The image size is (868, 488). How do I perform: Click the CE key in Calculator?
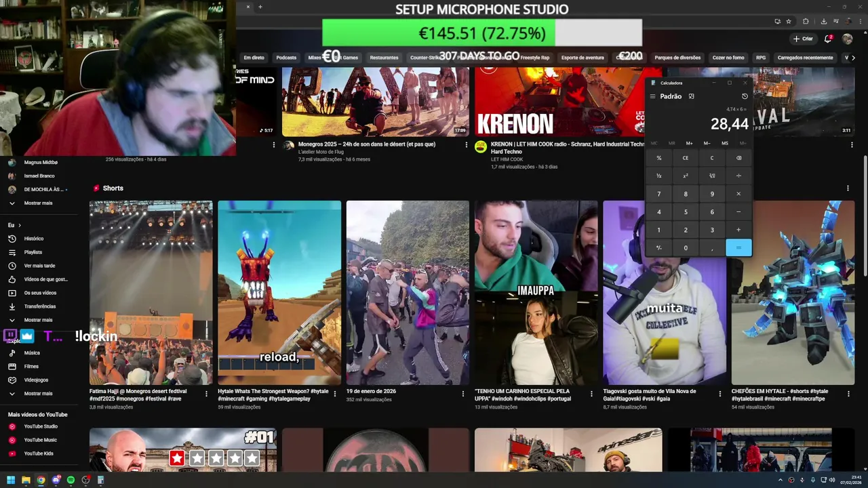[x=686, y=158]
